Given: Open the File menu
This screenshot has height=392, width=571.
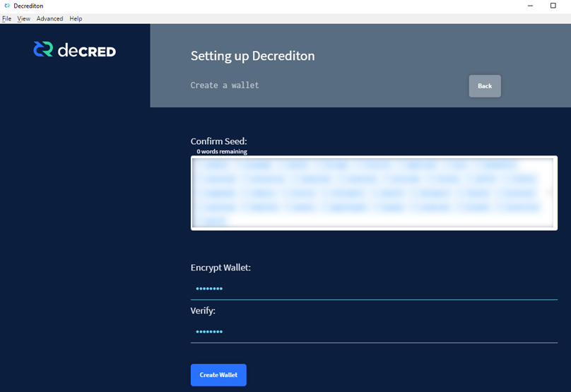Looking at the screenshot, I should [x=6, y=18].
